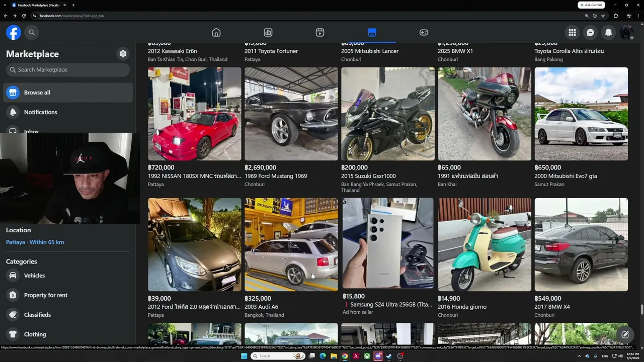Open Facebook search magnifier
Viewport: 644px width, 362px height.
pos(32,32)
